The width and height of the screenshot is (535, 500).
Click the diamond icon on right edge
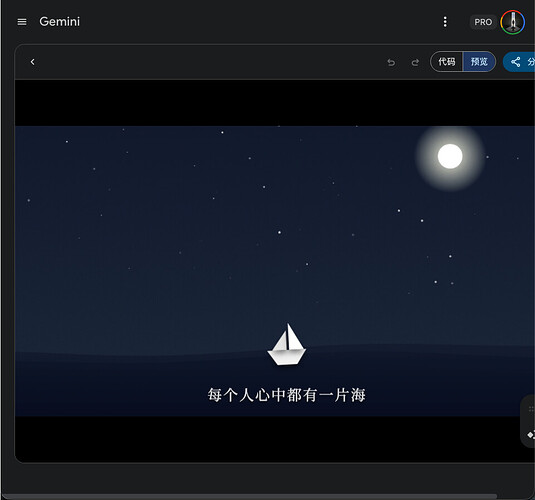coord(530,435)
